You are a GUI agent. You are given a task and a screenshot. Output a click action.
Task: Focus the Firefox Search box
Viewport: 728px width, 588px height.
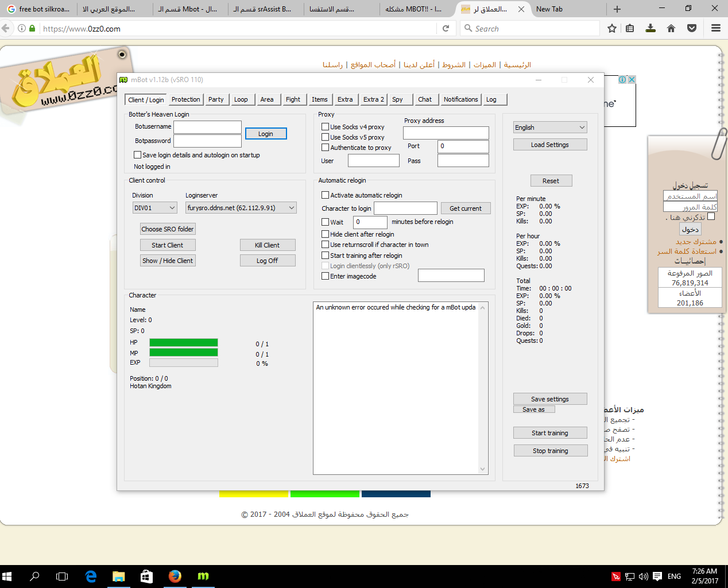(530, 28)
